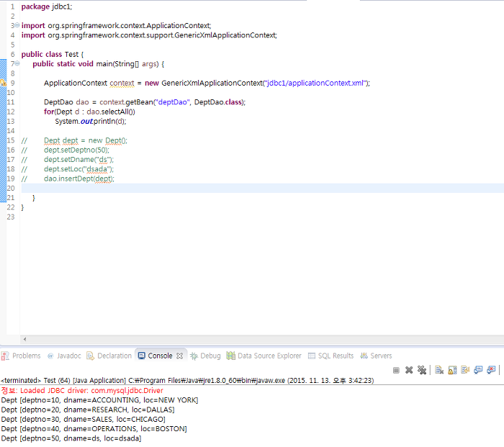Clear the Console output

tap(439, 370)
